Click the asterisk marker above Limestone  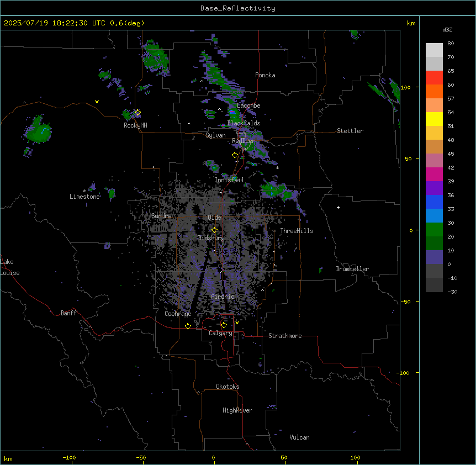click(84, 191)
